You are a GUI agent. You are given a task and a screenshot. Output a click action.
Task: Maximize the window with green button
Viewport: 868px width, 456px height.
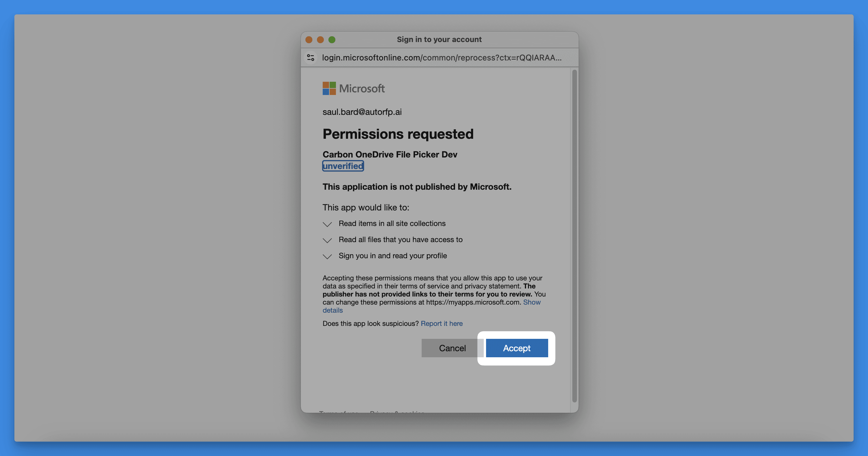(332, 40)
